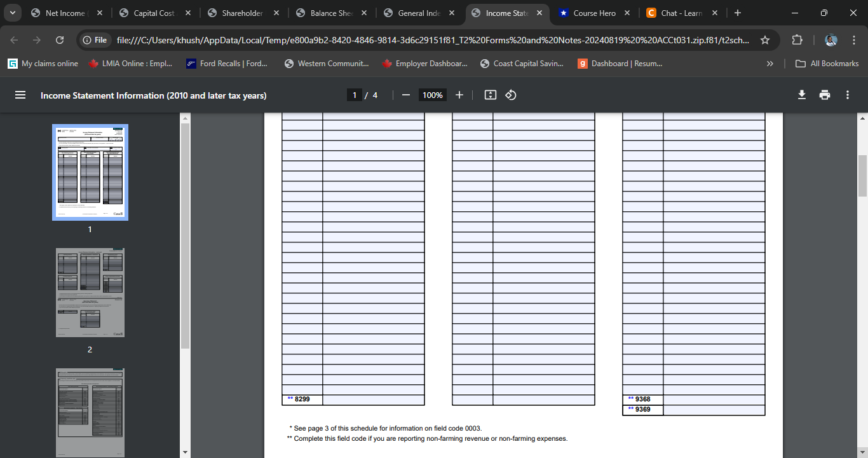868x458 pixels.
Task: Expand the bookmarks overflow chevron
Action: [770, 63]
